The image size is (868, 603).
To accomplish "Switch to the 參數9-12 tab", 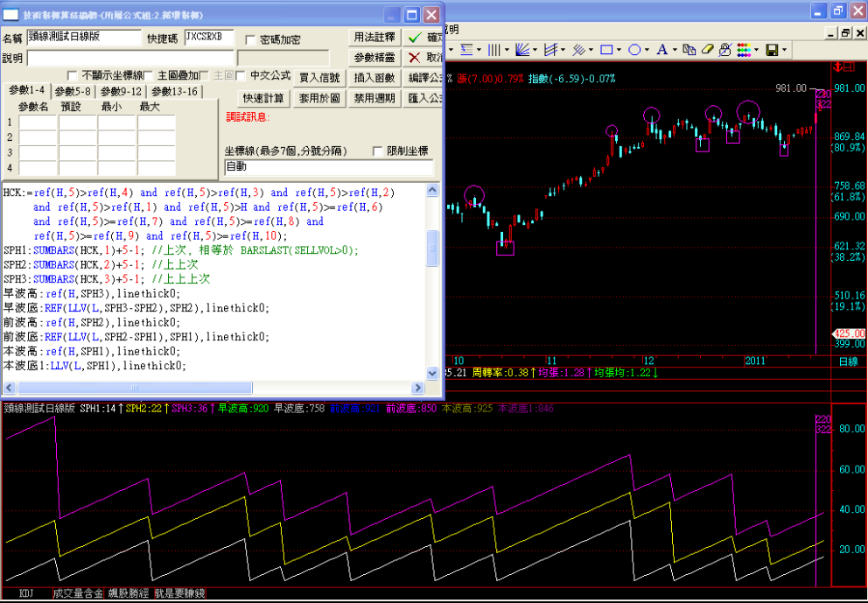I will (x=122, y=91).
